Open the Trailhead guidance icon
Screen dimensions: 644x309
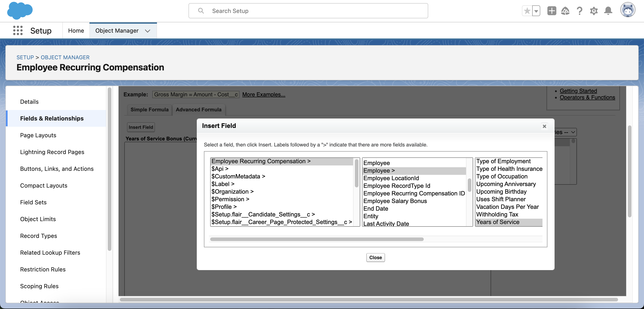click(x=565, y=11)
